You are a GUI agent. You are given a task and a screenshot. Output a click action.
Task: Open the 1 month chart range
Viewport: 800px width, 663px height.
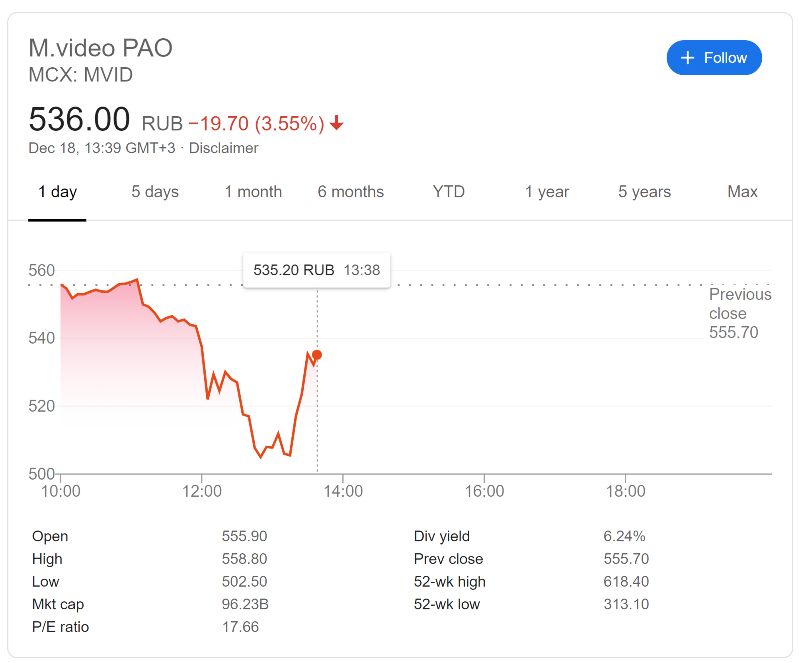(x=253, y=192)
